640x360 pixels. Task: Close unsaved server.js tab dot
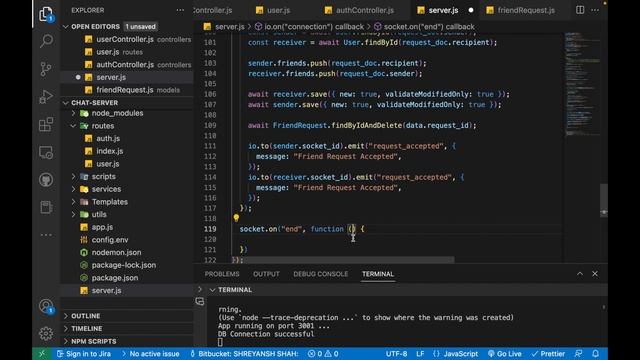[x=471, y=10]
